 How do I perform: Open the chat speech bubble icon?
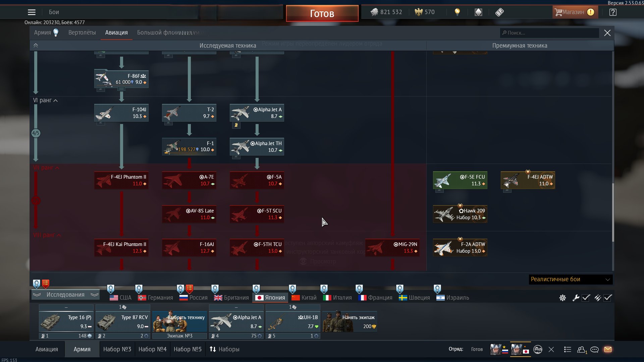pos(594,349)
